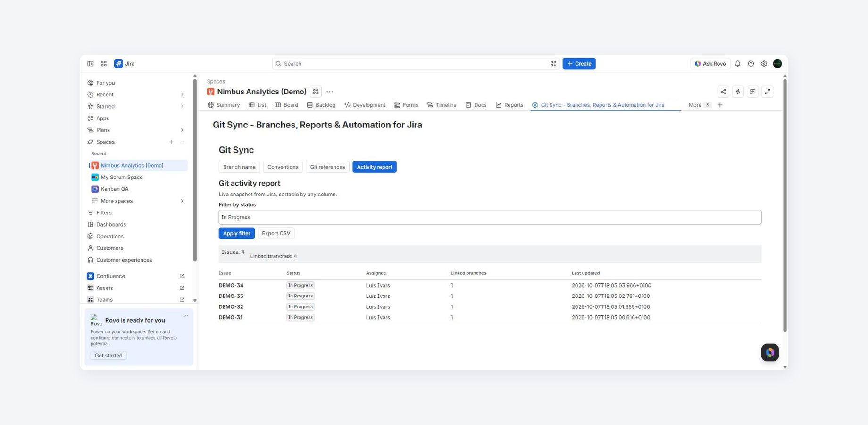Open the user profile avatar
868x425 pixels.
click(777, 64)
